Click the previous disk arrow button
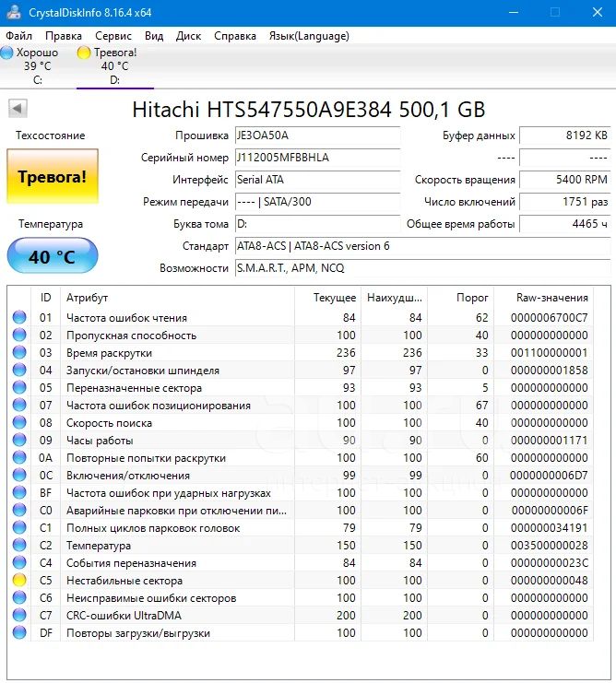Viewport: 616px width, 683px height. tap(18, 108)
